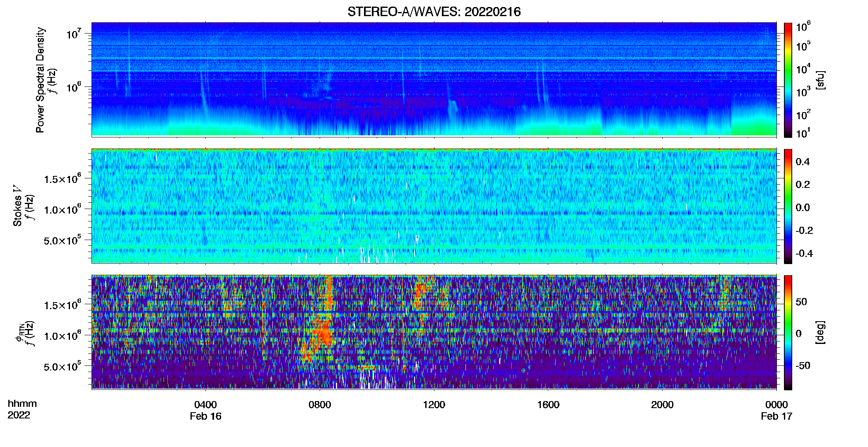
Task: Click the Power Spectral Density axis label
Action: [x=40, y=80]
